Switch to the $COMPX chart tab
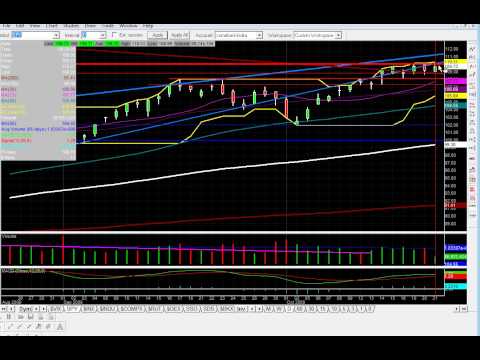Screen dimensions: 480x360 tap(132, 309)
